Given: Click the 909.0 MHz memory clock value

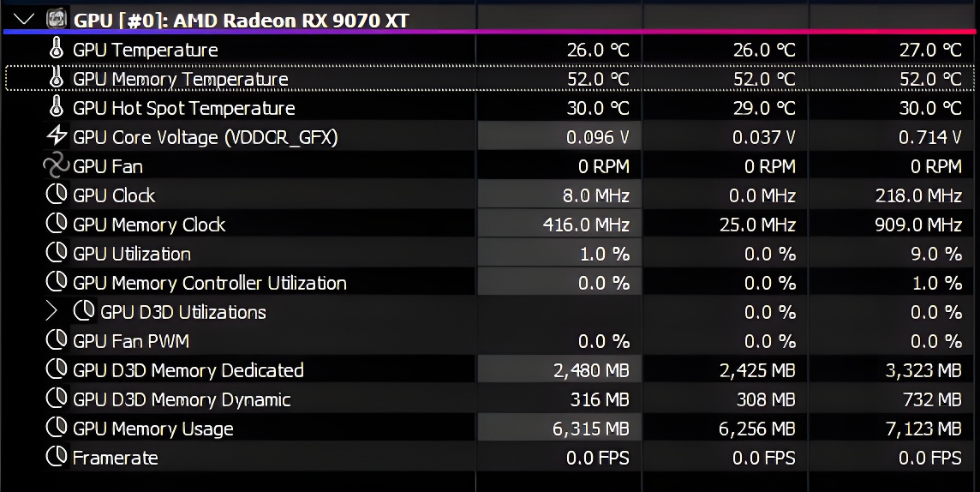Looking at the screenshot, I should 918,225.
